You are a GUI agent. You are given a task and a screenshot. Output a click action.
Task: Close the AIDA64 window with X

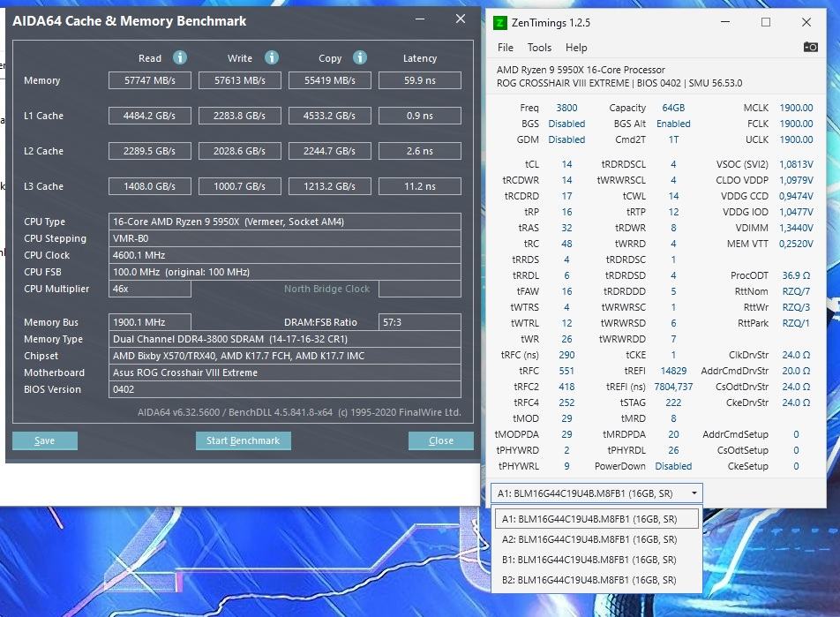click(461, 19)
